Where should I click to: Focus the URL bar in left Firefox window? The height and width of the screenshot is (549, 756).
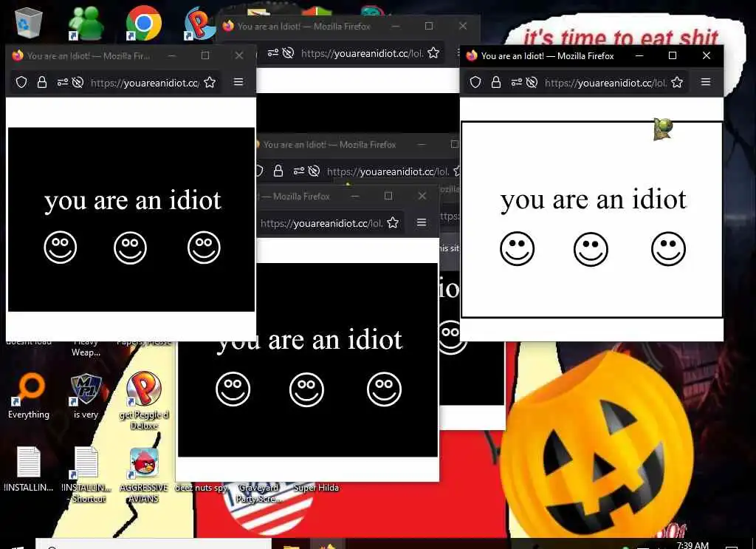(x=145, y=83)
